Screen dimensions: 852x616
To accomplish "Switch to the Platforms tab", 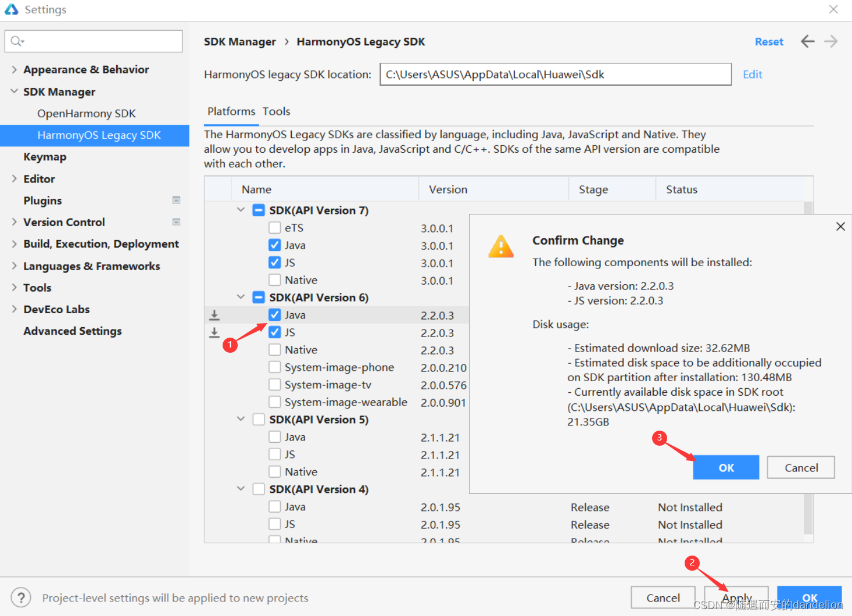I will coord(231,112).
